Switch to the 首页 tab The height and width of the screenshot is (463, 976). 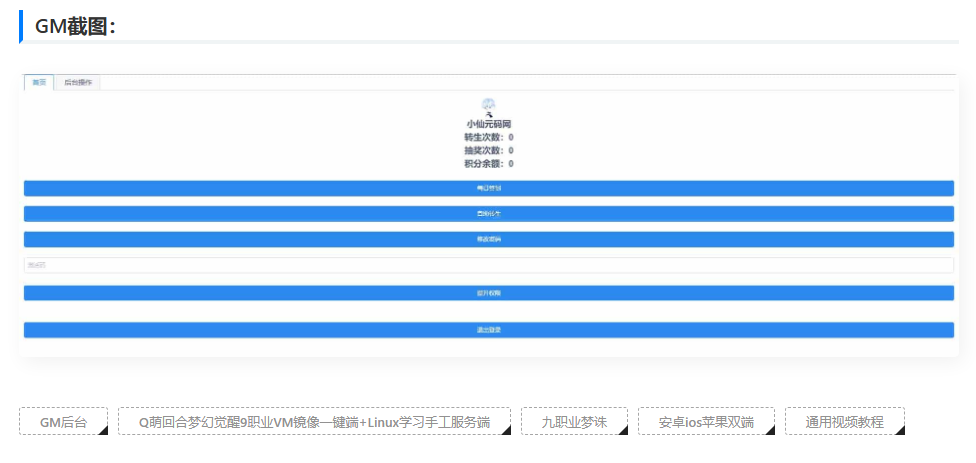click(x=38, y=83)
